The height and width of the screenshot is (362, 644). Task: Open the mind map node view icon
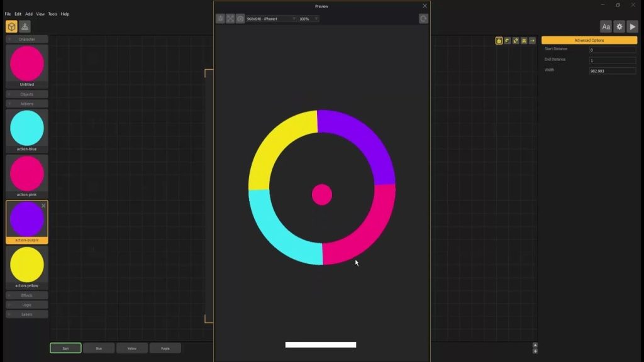[25, 26]
